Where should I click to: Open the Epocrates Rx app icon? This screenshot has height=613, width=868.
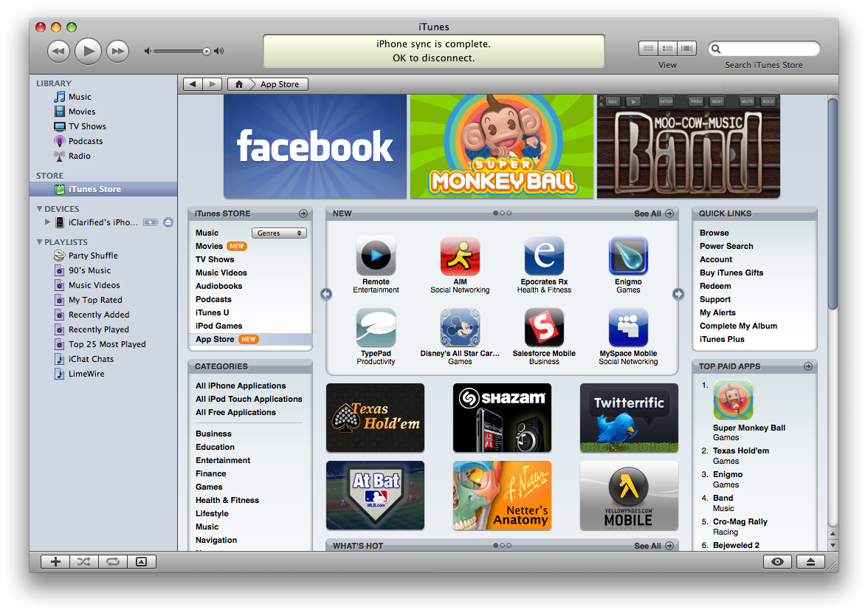click(544, 256)
